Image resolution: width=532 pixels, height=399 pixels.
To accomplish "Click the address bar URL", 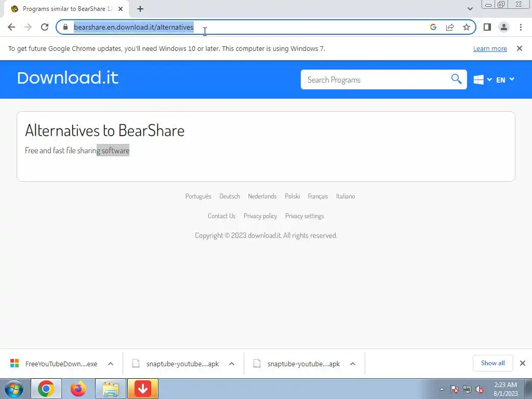I will click(134, 27).
